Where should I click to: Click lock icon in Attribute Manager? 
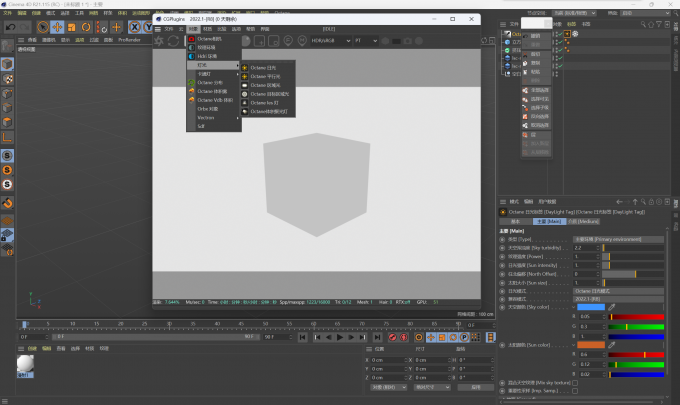651,202
